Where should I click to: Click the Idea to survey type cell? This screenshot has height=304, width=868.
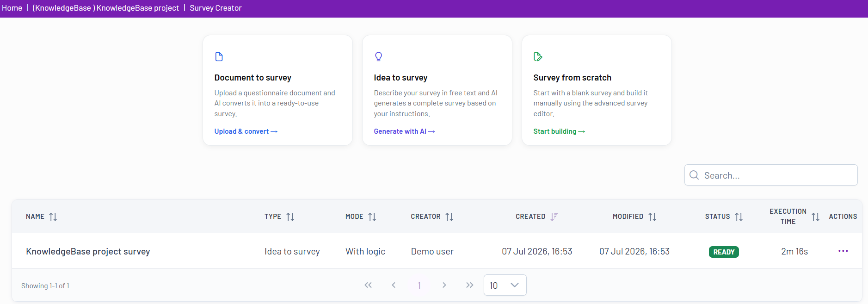click(292, 251)
